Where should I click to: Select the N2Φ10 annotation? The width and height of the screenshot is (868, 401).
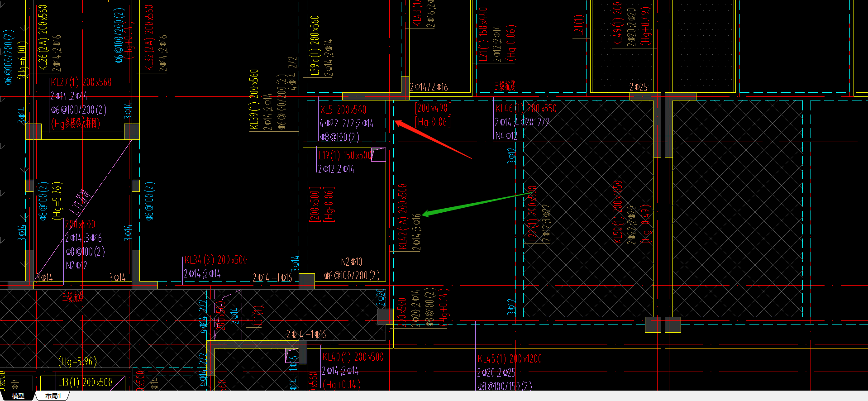pos(352,262)
